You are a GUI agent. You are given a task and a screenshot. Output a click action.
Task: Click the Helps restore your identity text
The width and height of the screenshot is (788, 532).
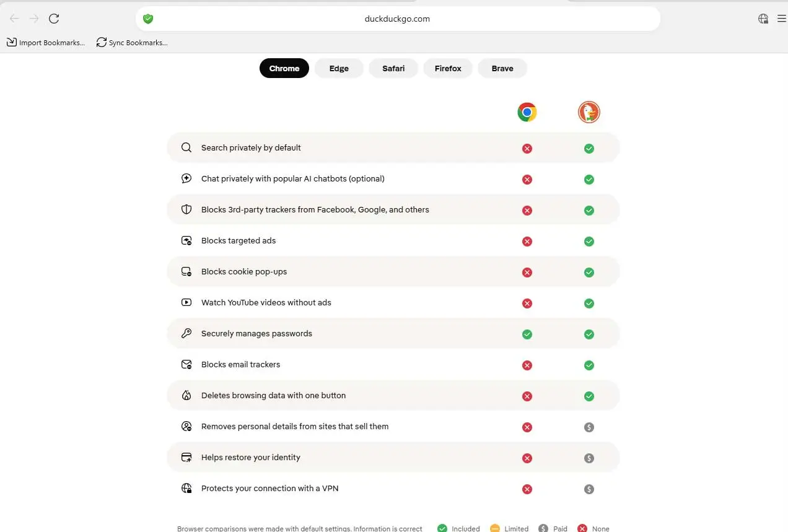click(x=251, y=457)
